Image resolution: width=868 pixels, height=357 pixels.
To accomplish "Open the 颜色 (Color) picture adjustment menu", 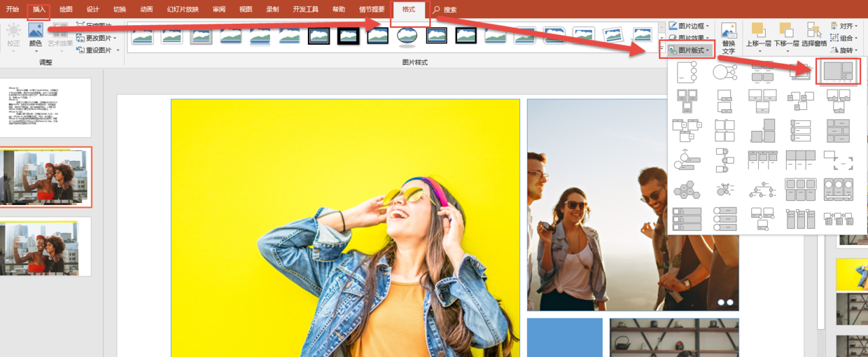I will pos(35,35).
